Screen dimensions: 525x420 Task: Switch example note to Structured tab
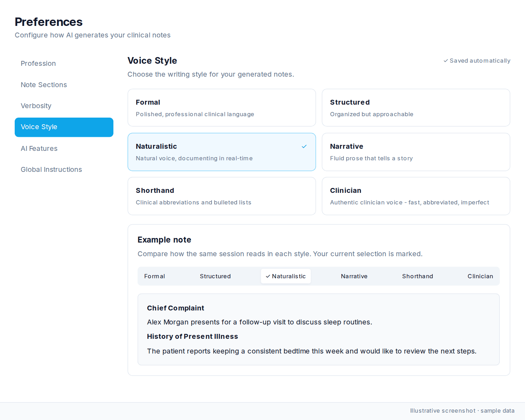(215, 276)
